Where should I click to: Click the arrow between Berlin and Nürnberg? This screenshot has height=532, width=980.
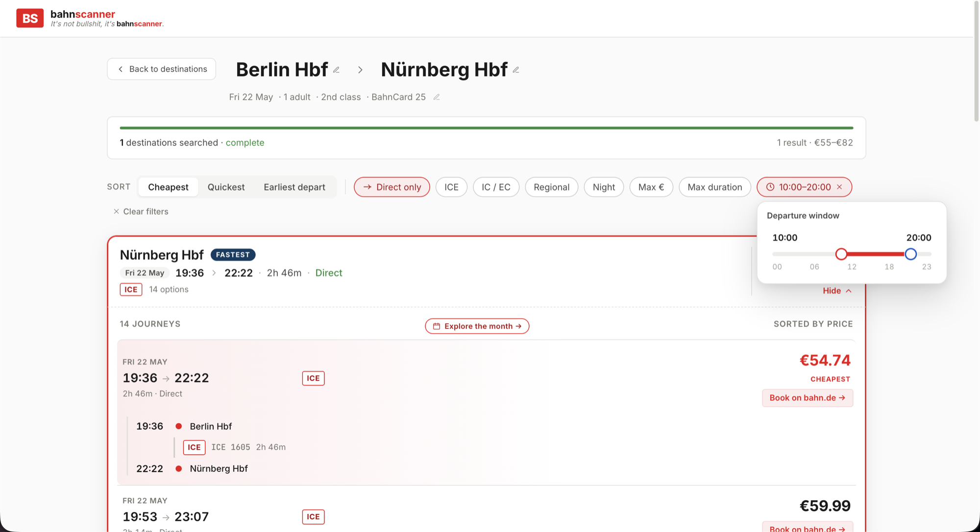coord(360,70)
